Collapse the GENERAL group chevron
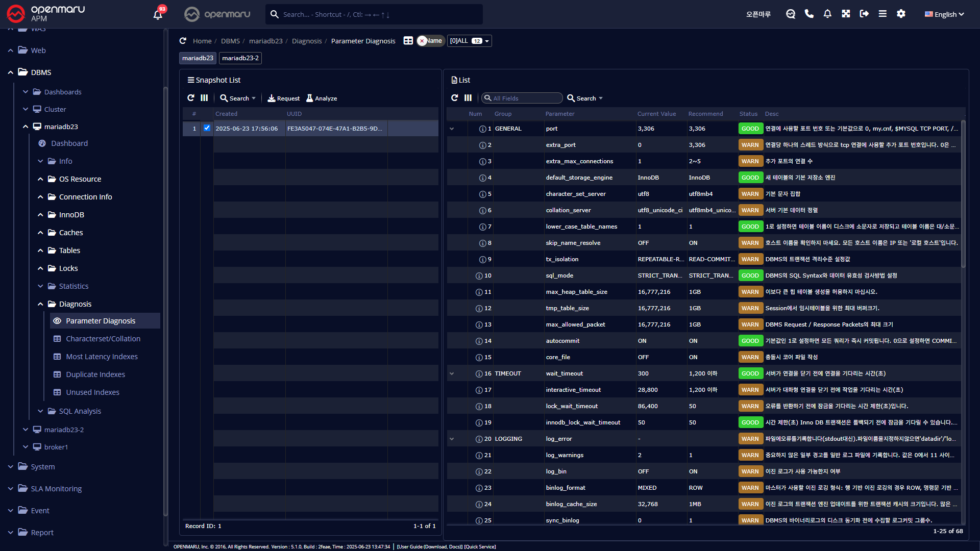This screenshot has height=551, width=980. pos(452,129)
